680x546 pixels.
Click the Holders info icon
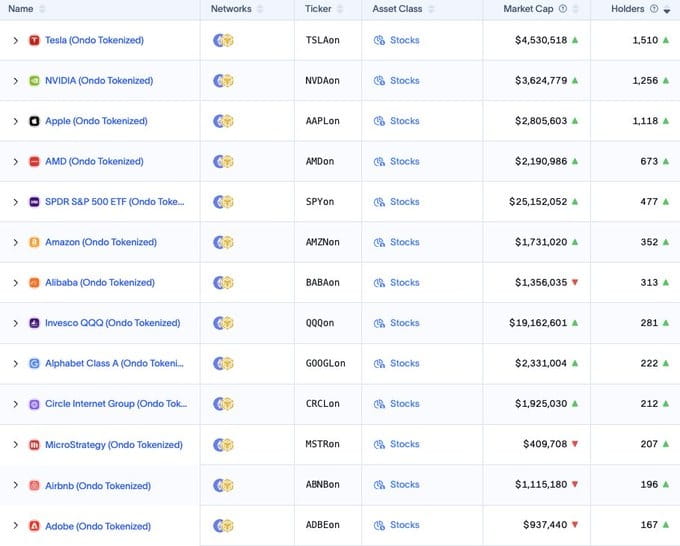click(x=654, y=9)
